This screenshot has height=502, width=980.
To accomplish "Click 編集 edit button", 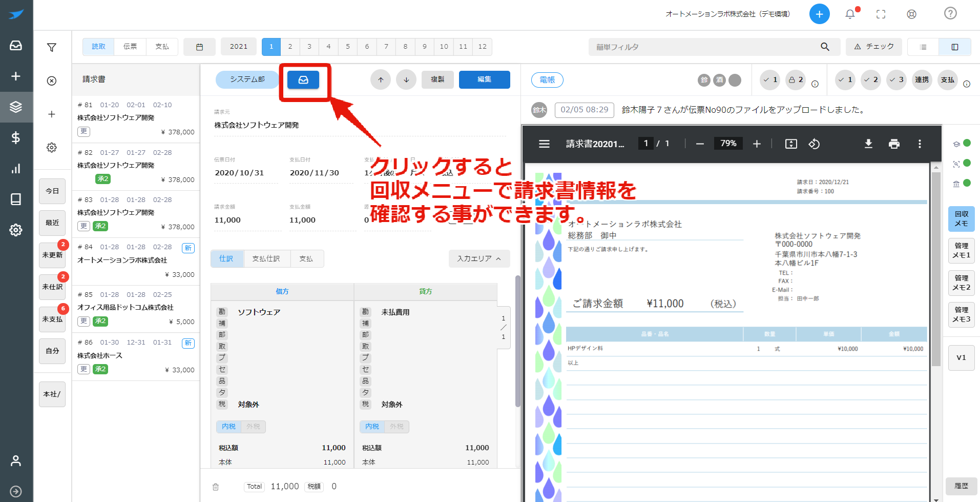I will tap(484, 79).
